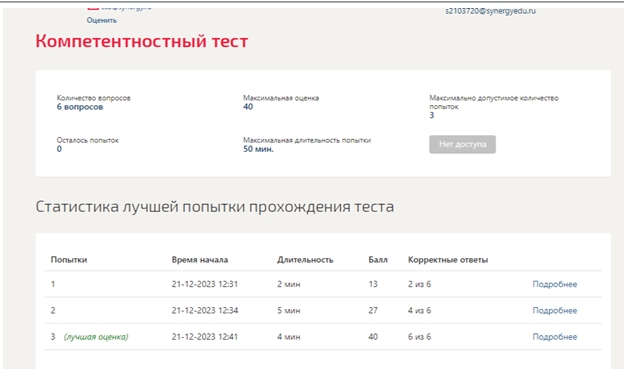Click the 21-12-2023 12:41 start time
The height and width of the screenshot is (388, 624).
205,337
